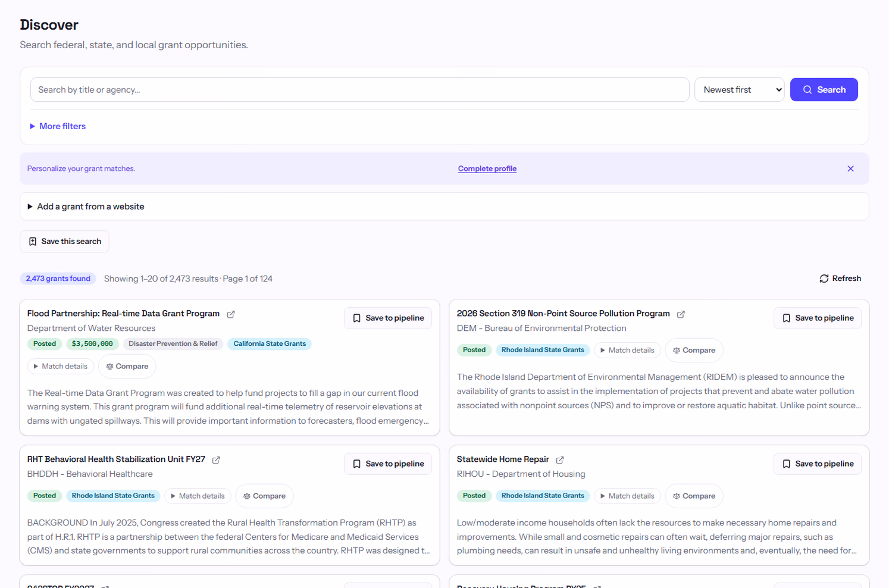Screen dimensions: 889x588
Task: Expand the More filters section
Action: click(58, 126)
